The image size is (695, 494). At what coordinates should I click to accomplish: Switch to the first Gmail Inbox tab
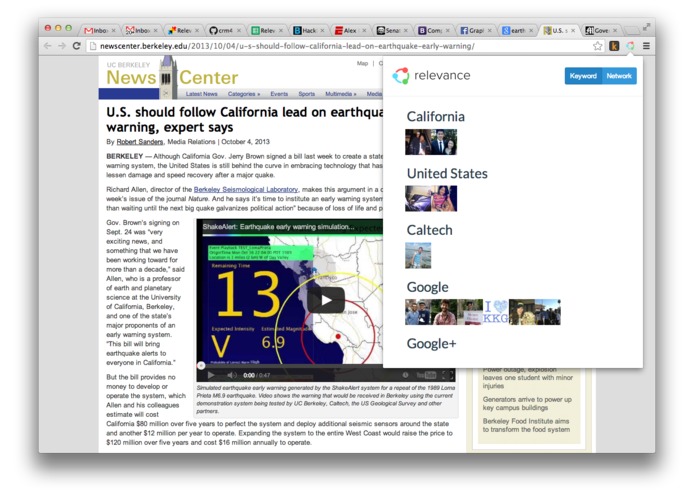[100, 30]
